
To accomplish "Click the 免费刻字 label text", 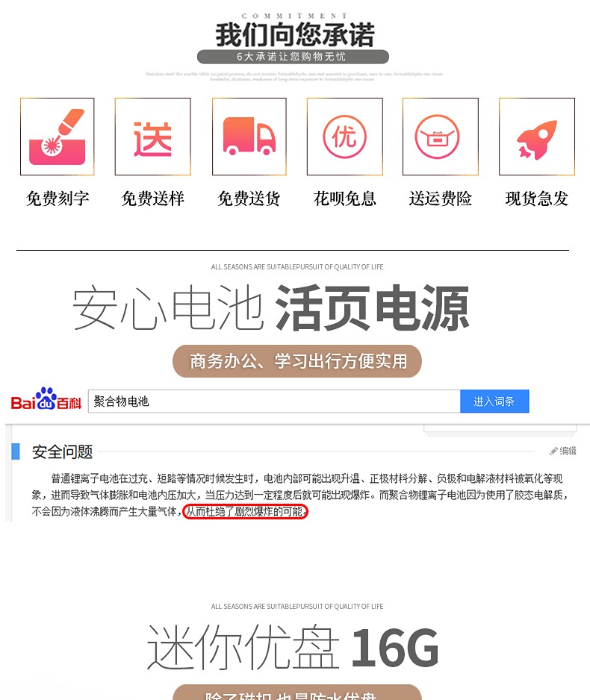I will (58, 199).
